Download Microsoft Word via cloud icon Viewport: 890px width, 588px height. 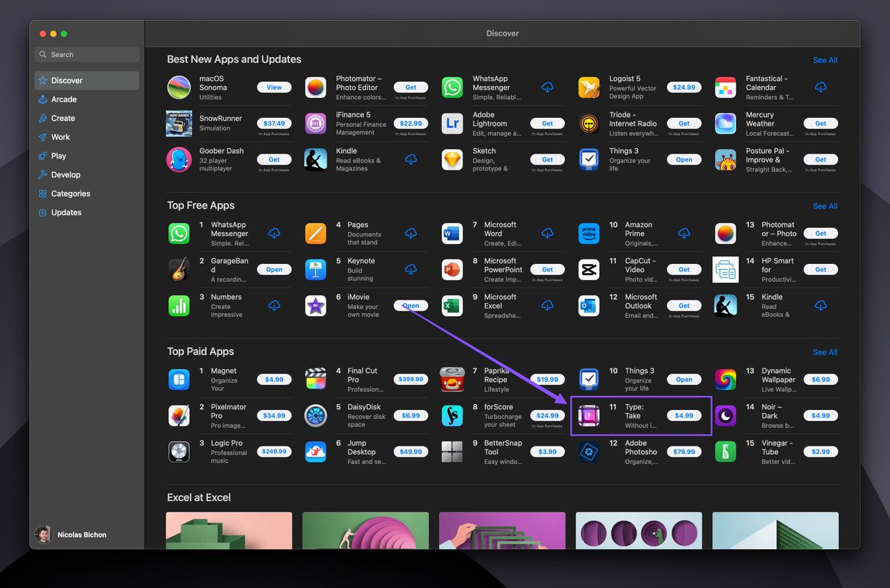pos(547,234)
